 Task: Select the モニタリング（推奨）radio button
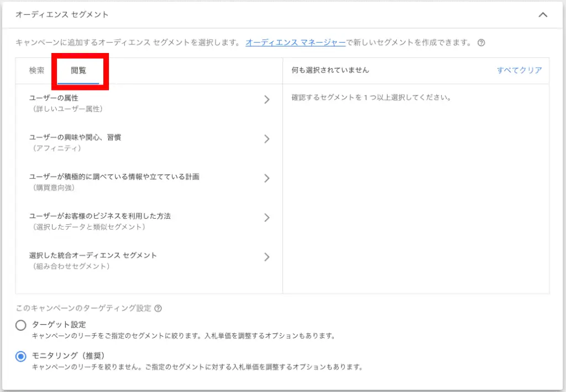21,356
